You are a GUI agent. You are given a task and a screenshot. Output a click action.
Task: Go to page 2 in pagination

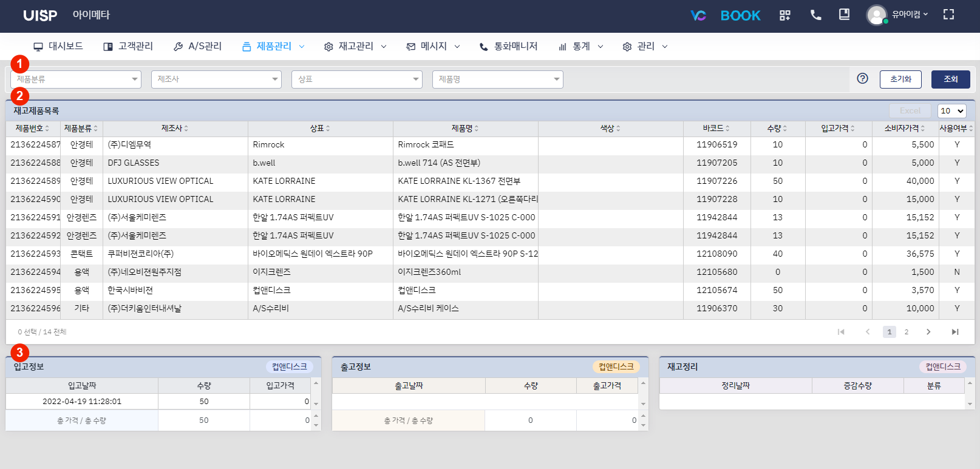(x=907, y=332)
